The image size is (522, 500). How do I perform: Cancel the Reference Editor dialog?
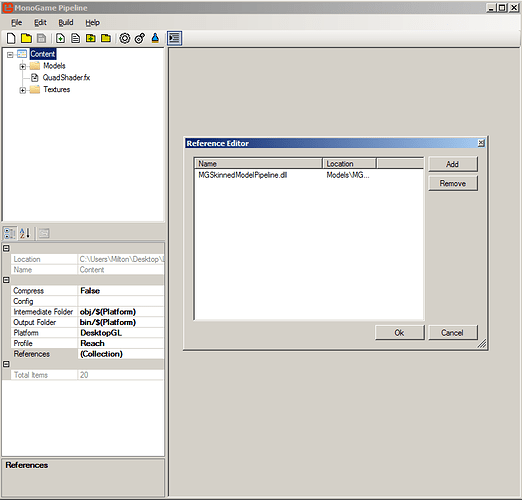point(452,333)
